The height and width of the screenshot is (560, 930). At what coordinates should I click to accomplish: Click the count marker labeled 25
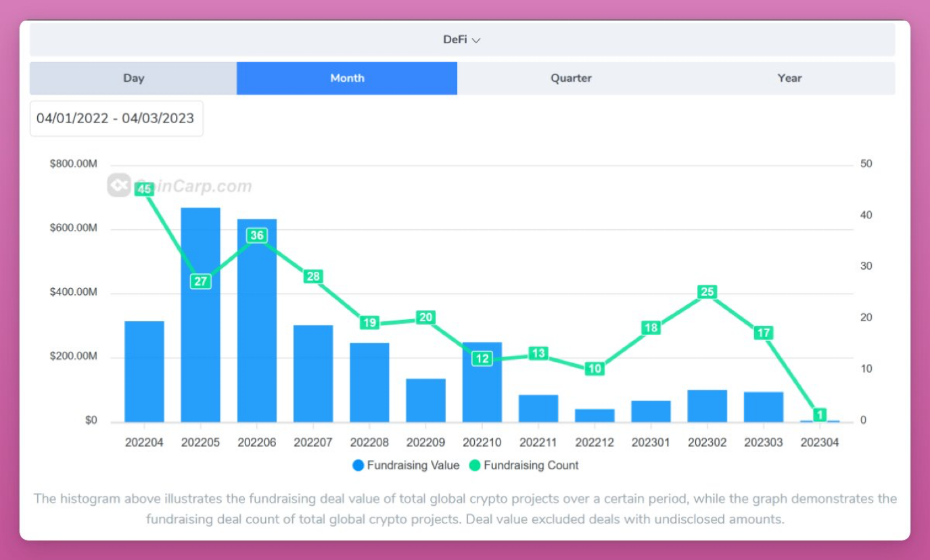click(x=707, y=292)
